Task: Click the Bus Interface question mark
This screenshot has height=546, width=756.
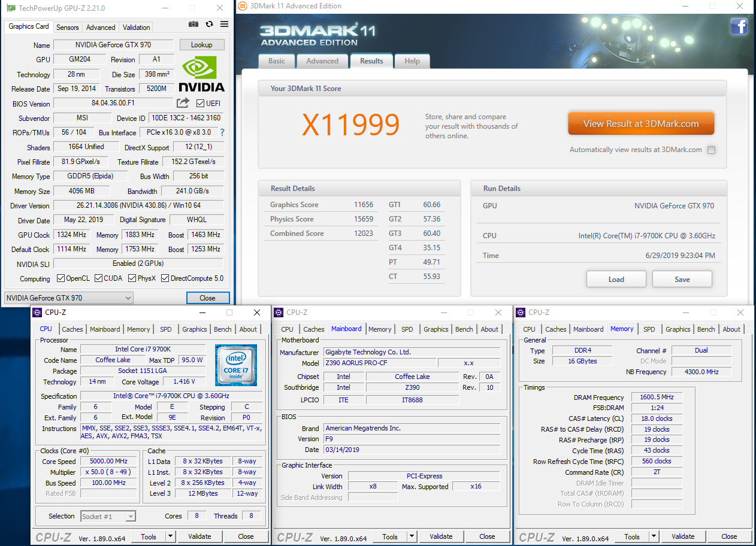Action: pyautogui.click(x=222, y=132)
